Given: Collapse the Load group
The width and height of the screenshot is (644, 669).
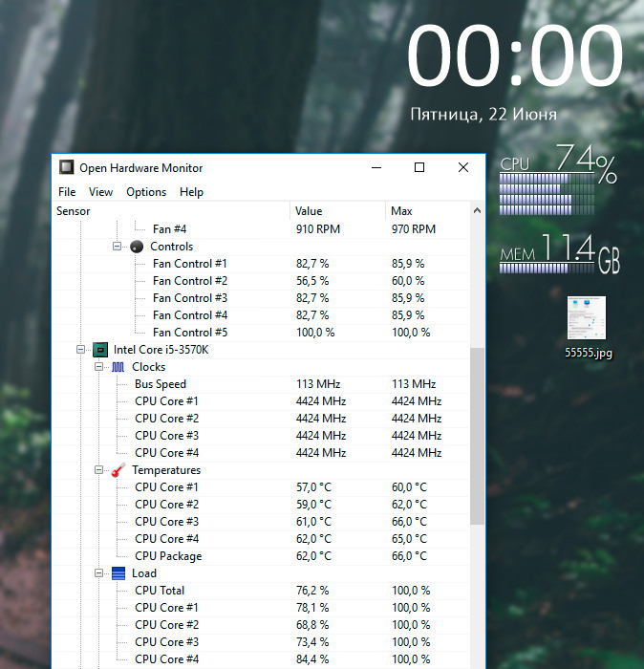Looking at the screenshot, I should (98, 573).
